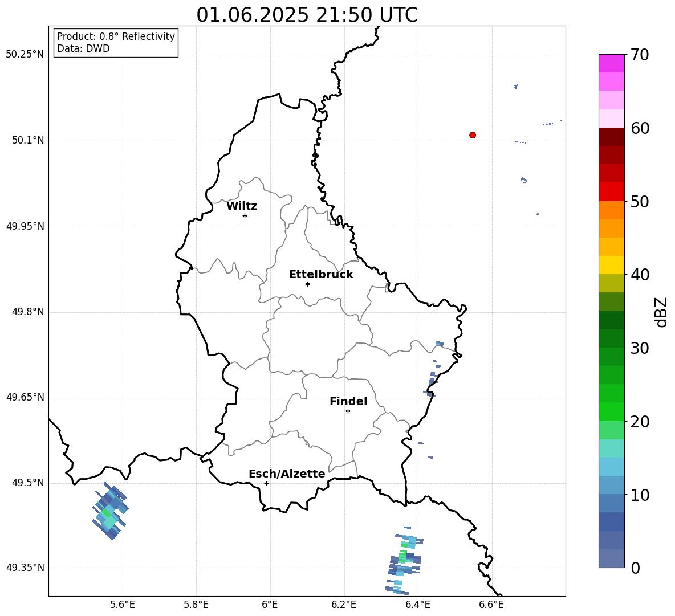
Task: Click the 30 tick on colorbar
Action: pyautogui.click(x=640, y=348)
